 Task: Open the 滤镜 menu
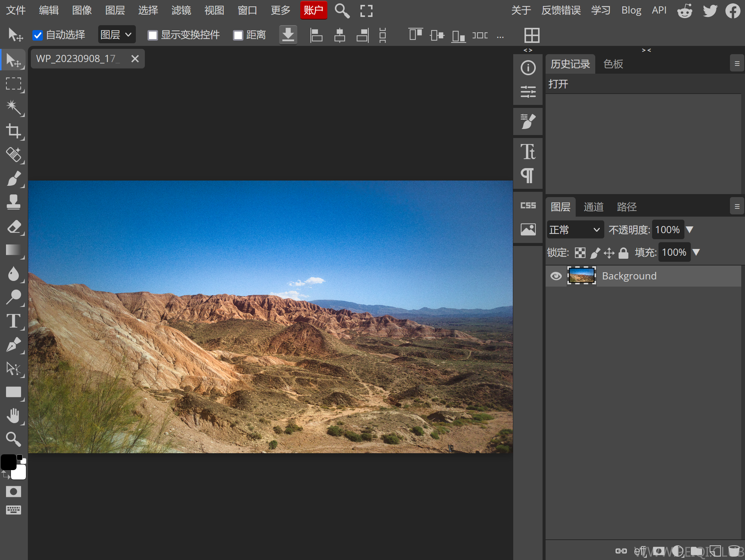pos(181,11)
